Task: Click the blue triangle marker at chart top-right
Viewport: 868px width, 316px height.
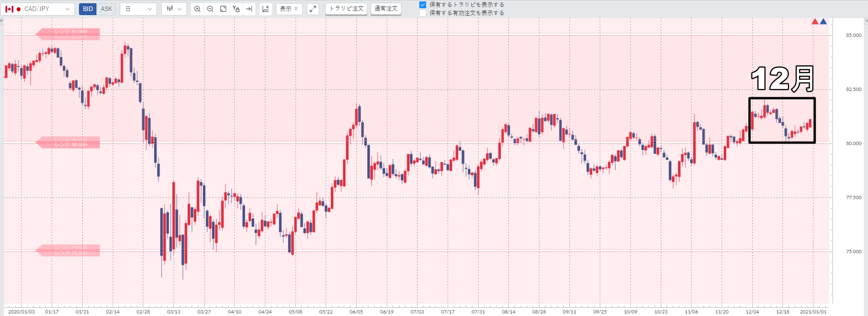Action: click(x=823, y=22)
